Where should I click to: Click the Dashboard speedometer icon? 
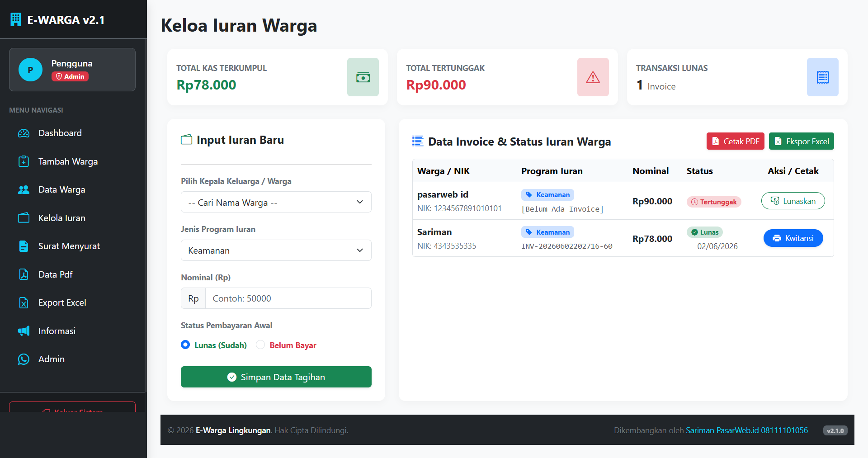point(24,133)
